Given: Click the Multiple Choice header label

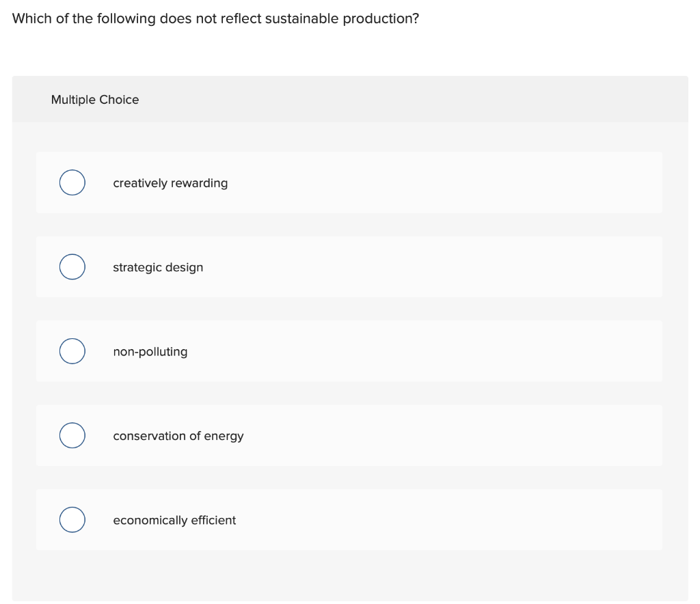Looking at the screenshot, I should coord(95,100).
